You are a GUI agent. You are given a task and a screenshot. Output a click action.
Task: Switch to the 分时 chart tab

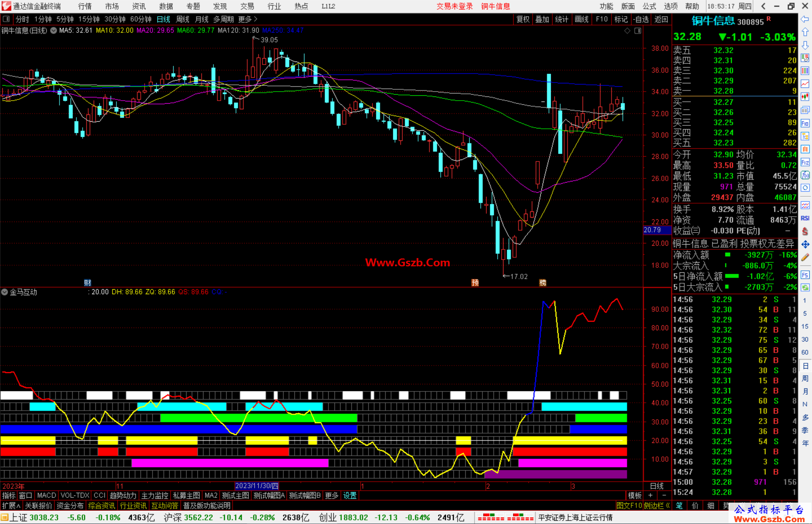22,19
